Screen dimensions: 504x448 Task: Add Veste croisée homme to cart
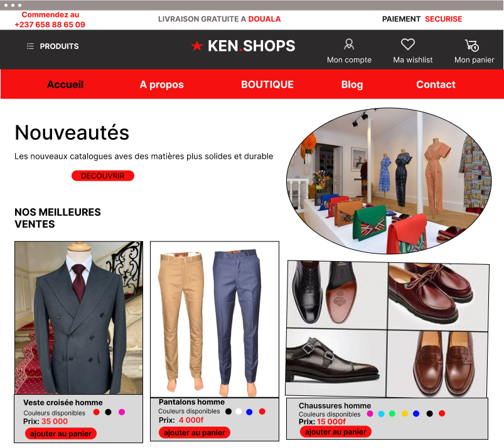(x=61, y=434)
